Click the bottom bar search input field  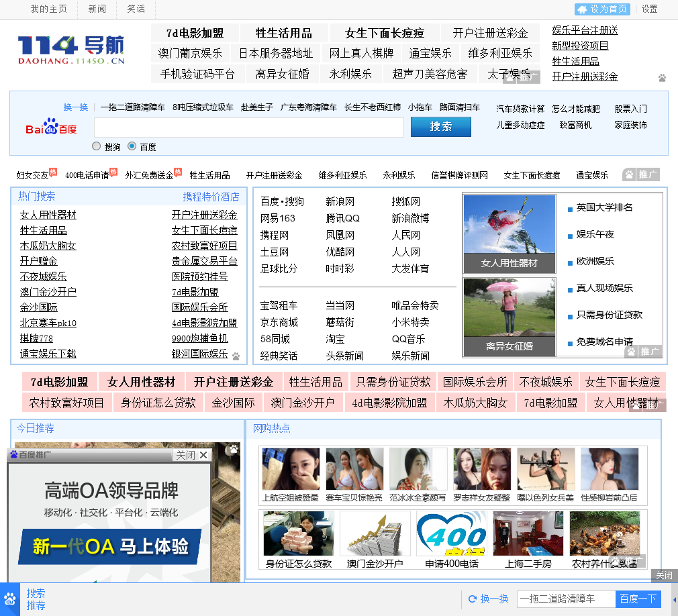(x=567, y=599)
